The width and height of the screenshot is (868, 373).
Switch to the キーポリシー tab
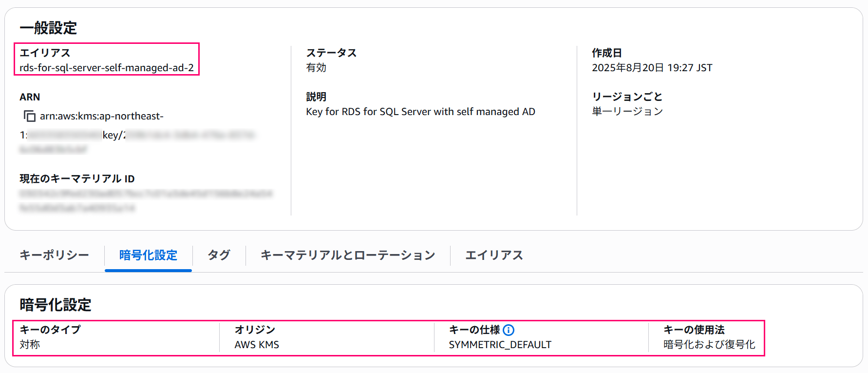pos(54,255)
